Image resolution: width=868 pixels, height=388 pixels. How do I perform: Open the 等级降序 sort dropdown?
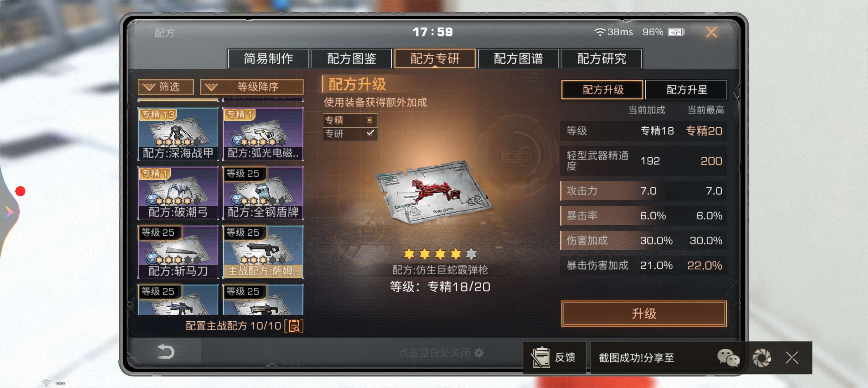[x=252, y=87]
